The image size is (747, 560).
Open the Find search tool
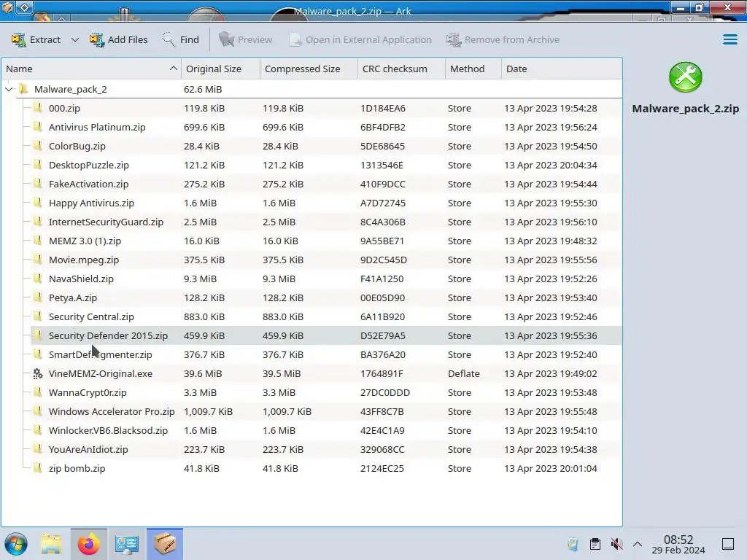[181, 39]
